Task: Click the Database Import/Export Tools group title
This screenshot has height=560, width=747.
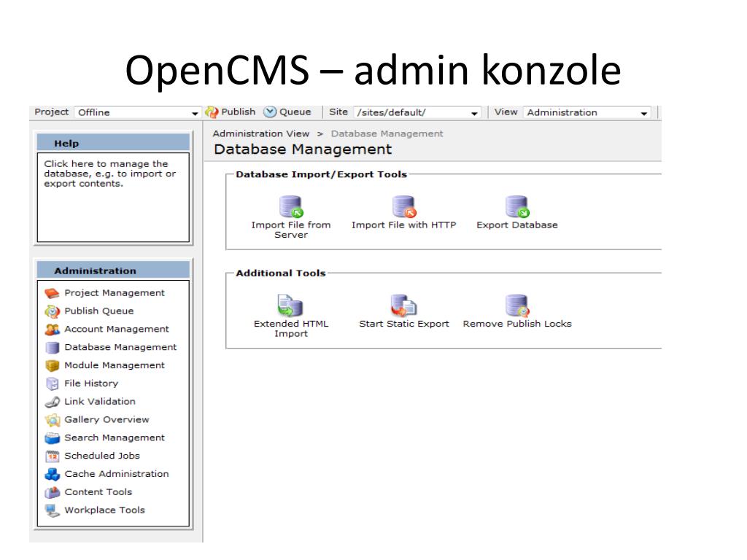Action: tap(321, 174)
